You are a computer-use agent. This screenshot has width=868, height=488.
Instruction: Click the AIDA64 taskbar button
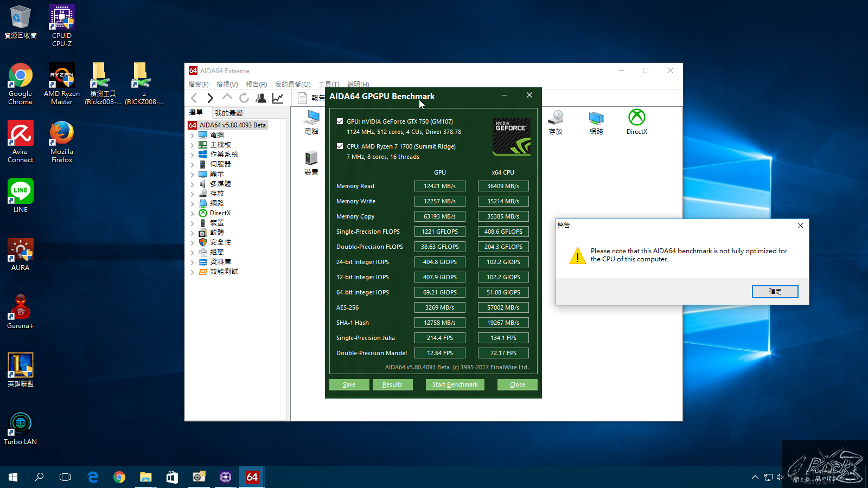252,477
